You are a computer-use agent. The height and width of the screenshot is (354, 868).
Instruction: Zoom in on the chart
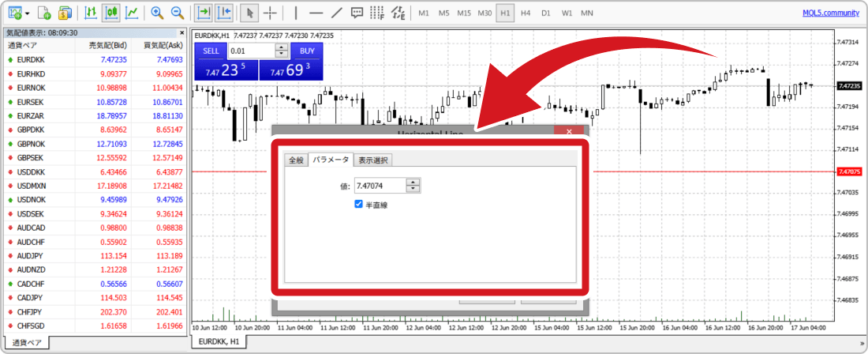pyautogui.click(x=157, y=12)
